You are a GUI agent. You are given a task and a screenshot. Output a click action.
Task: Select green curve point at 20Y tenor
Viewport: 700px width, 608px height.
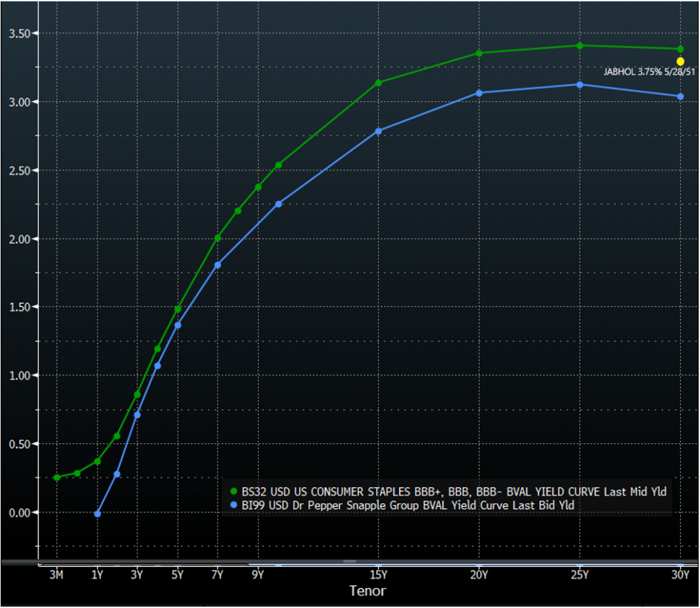point(479,53)
